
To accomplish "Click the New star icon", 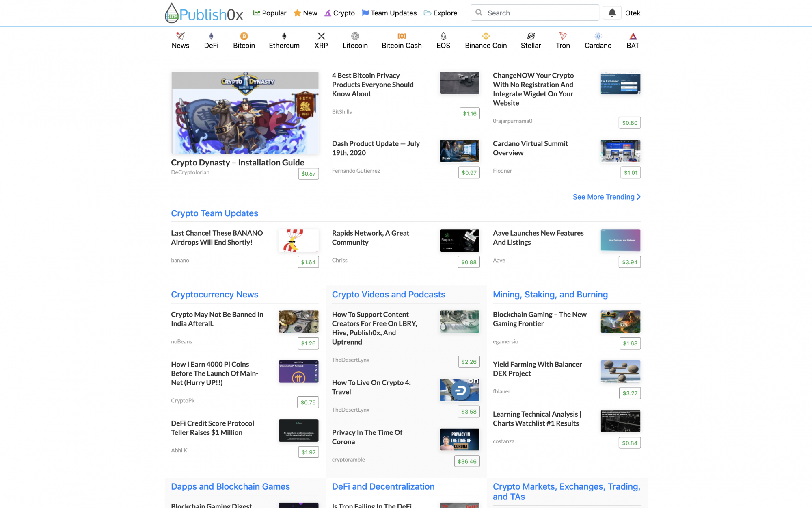I will coord(297,13).
